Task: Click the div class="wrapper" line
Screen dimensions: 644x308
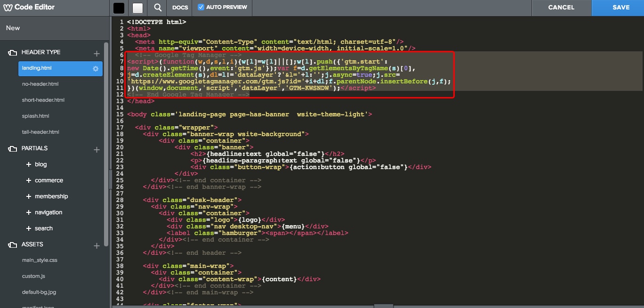Action: coord(176,128)
